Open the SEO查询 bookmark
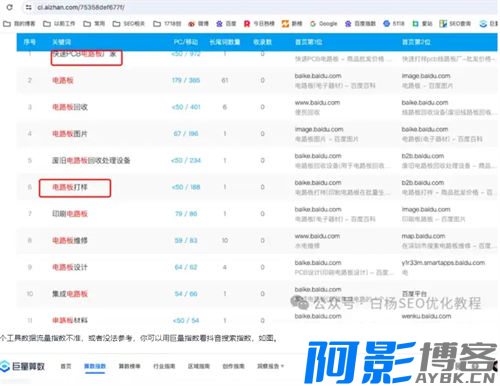Image resolution: width=500 pixels, height=386 pixels. pos(455,24)
